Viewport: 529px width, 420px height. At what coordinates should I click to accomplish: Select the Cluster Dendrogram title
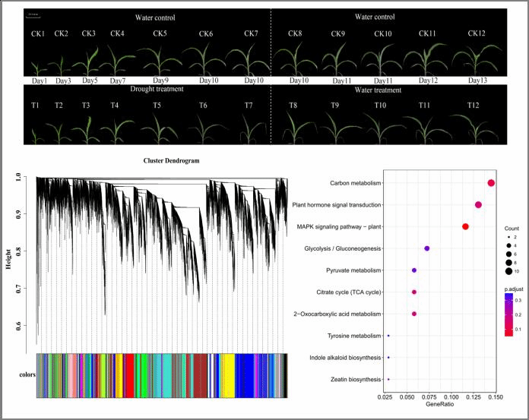[x=170, y=161]
